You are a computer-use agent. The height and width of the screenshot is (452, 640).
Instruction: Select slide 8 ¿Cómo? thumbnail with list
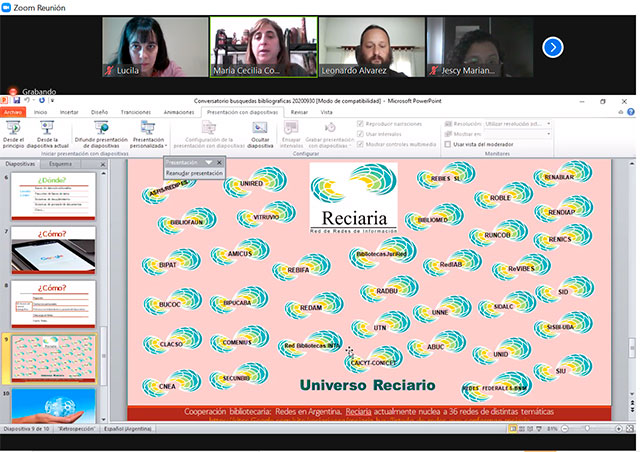[53, 304]
